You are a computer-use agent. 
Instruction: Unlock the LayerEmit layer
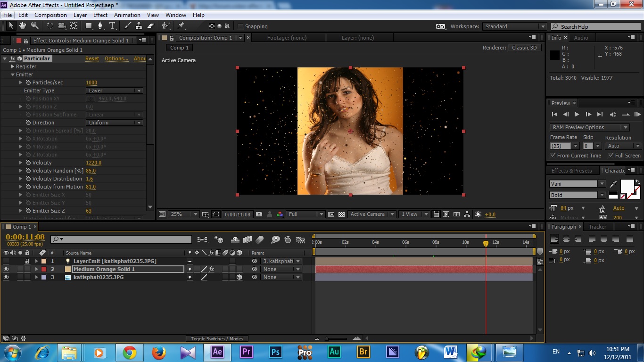tap(27, 261)
